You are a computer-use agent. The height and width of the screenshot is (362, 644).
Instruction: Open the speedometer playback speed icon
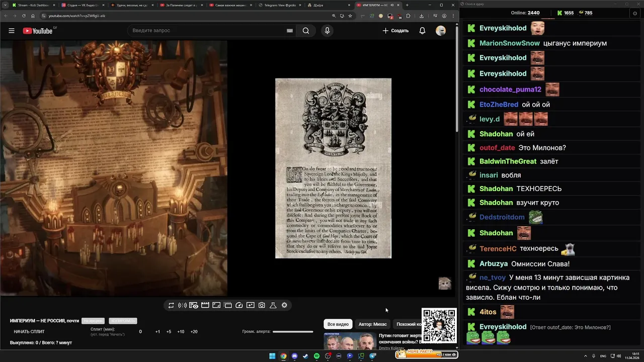click(239, 305)
